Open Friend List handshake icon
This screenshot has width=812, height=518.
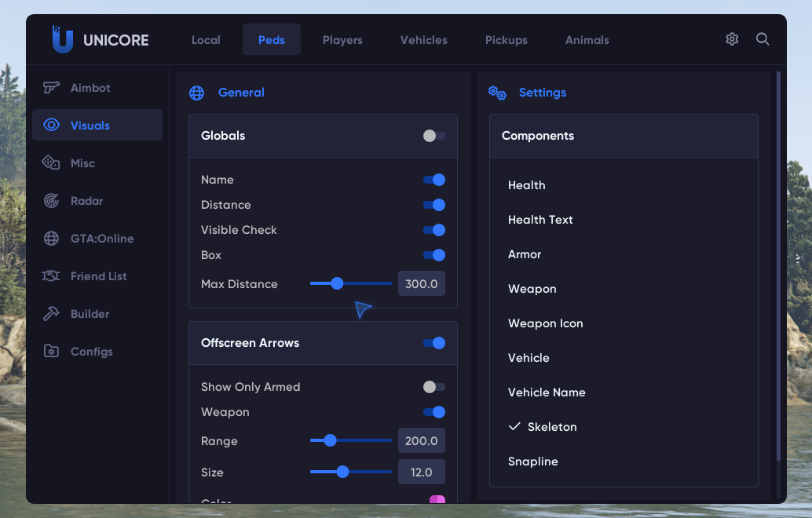tap(51, 276)
